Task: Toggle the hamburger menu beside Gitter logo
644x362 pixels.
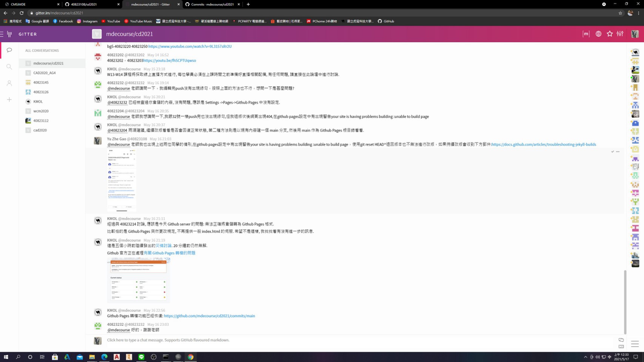Action: [x=2, y=34]
